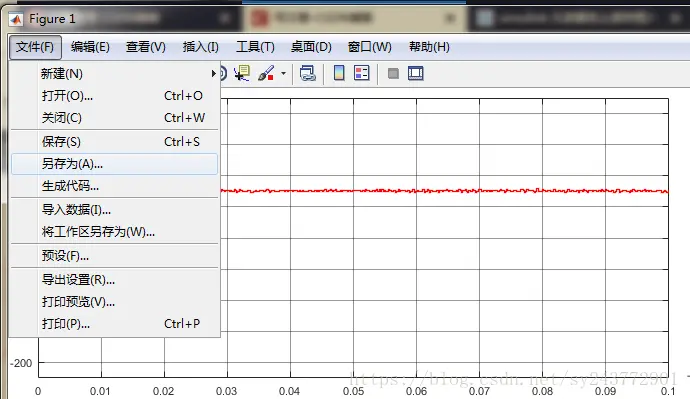Insert a legend via toolbar icon
Viewport: 690px width, 399px height.
(x=362, y=73)
